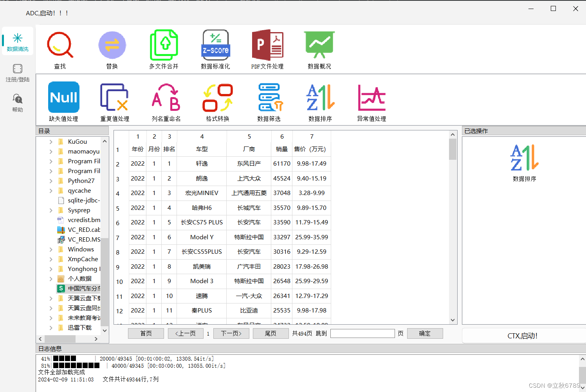This screenshot has width=586, height=392.
Task: Jump to the last page using 尾页
Action: (270, 333)
